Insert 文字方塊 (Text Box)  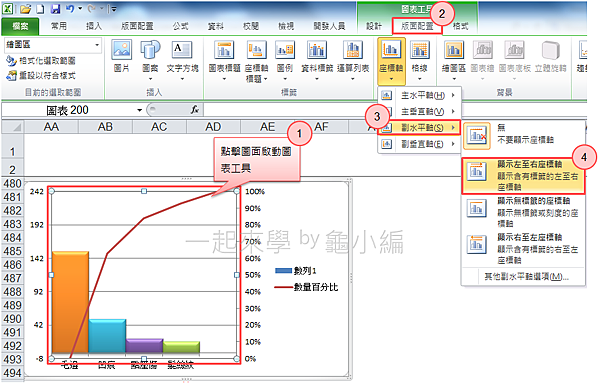click(x=182, y=60)
